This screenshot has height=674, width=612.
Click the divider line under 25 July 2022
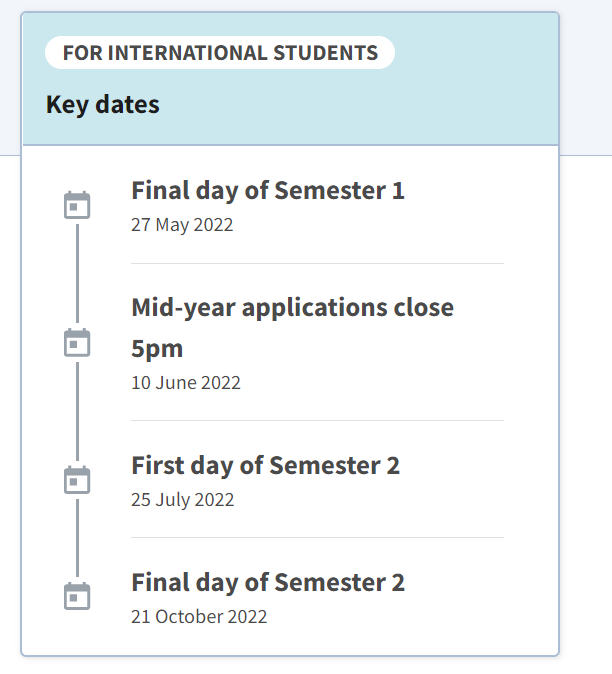[x=317, y=537]
